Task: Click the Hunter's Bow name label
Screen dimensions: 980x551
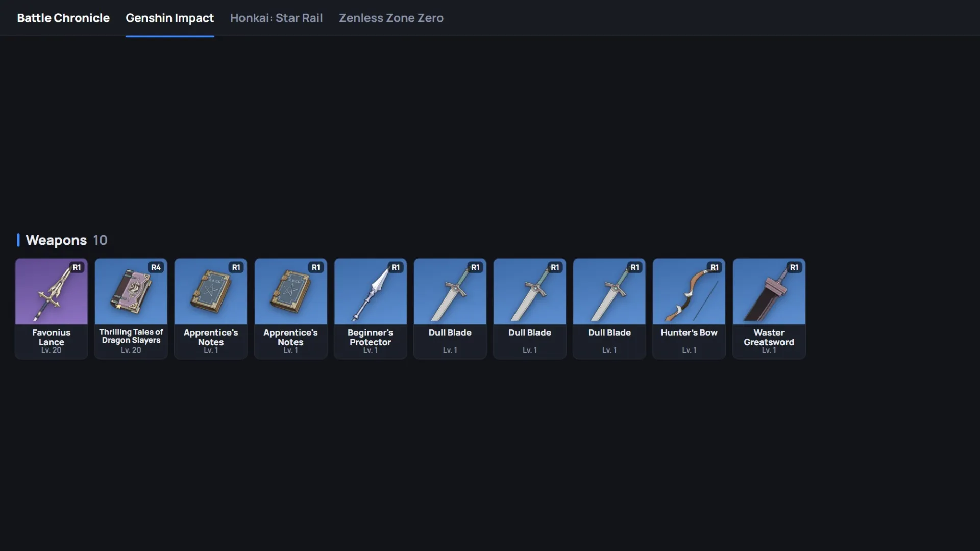Action: [x=689, y=333]
